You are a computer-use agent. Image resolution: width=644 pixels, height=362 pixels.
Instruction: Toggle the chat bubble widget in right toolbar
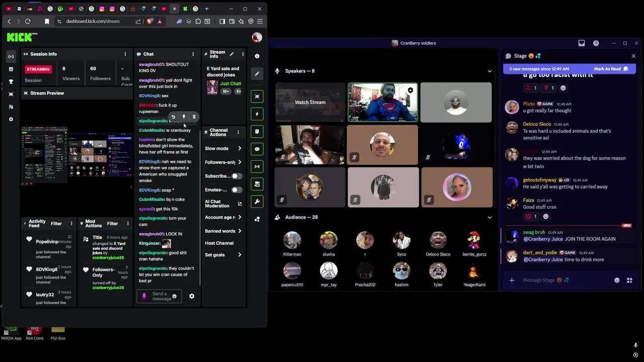point(257,149)
